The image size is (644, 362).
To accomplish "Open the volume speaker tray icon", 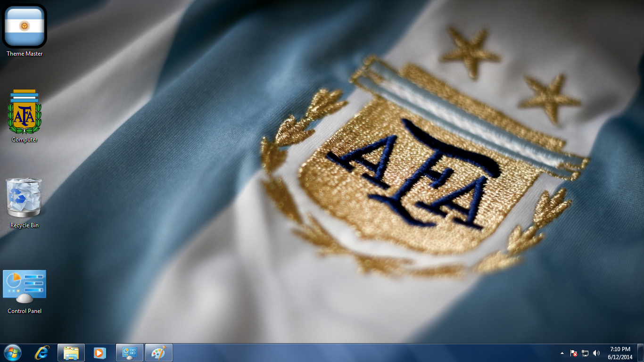I will [x=596, y=353].
